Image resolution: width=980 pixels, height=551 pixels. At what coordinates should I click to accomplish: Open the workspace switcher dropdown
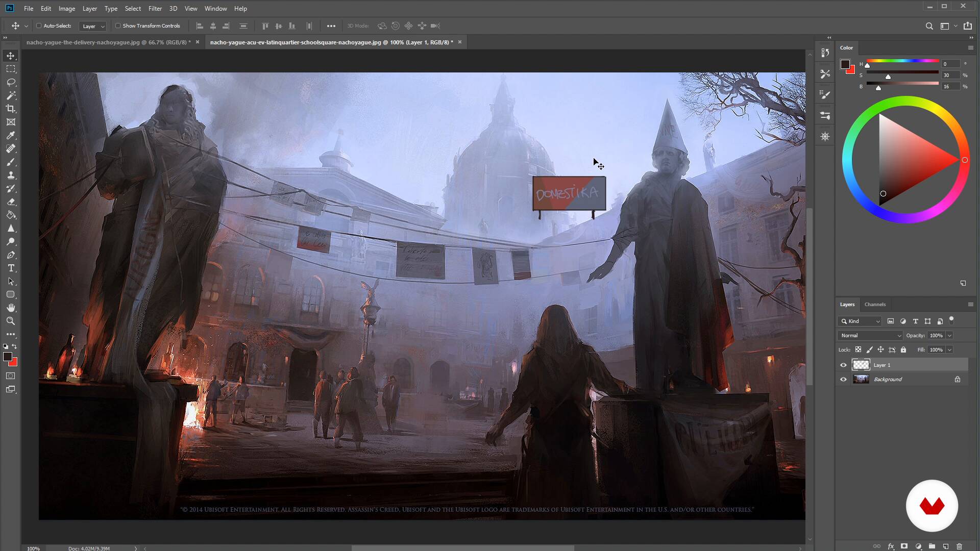948,26
